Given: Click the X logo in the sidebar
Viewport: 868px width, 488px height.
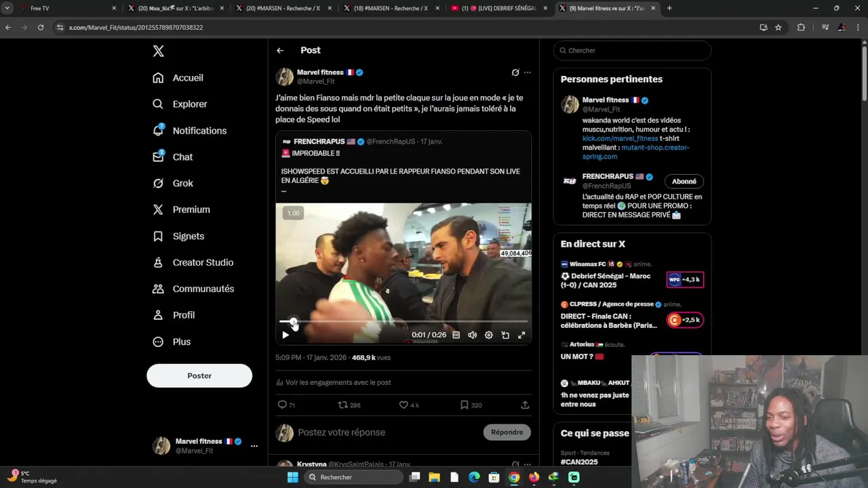Looking at the screenshot, I should click(158, 51).
